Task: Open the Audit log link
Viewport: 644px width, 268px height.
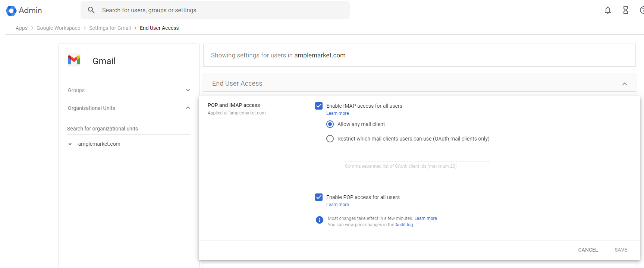Action: tap(404, 225)
